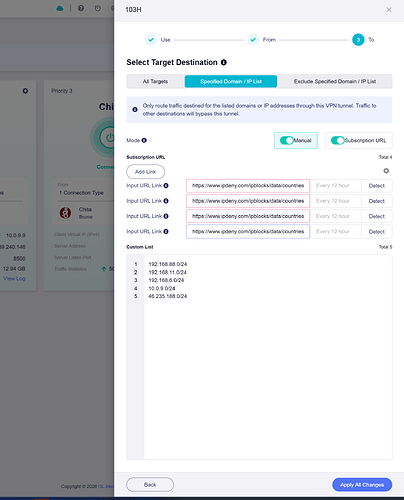Open Every 12 hour interval for fourth link
The height and width of the screenshot is (500, 404).
[336, 232]
